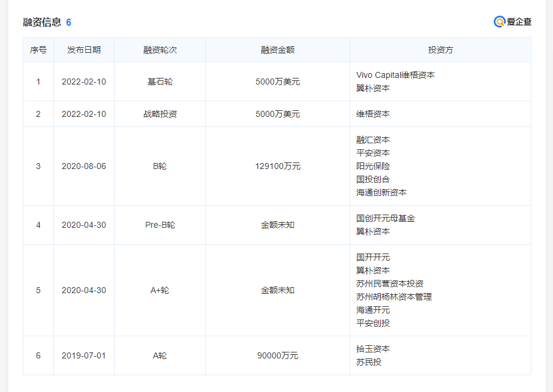Click the financing count number 6
This screenshot has height=392, width=553.
(69, 22)
